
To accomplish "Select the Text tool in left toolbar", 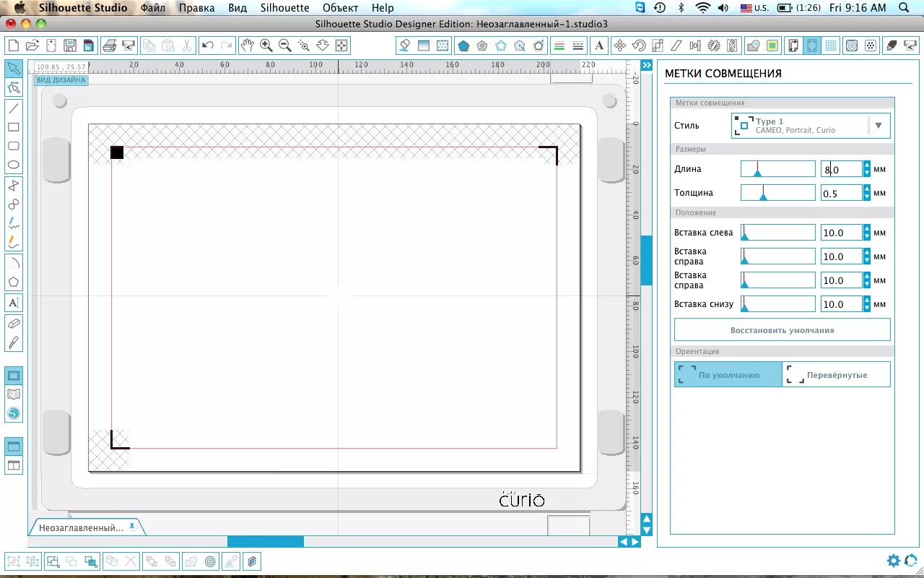I will 13,303.
